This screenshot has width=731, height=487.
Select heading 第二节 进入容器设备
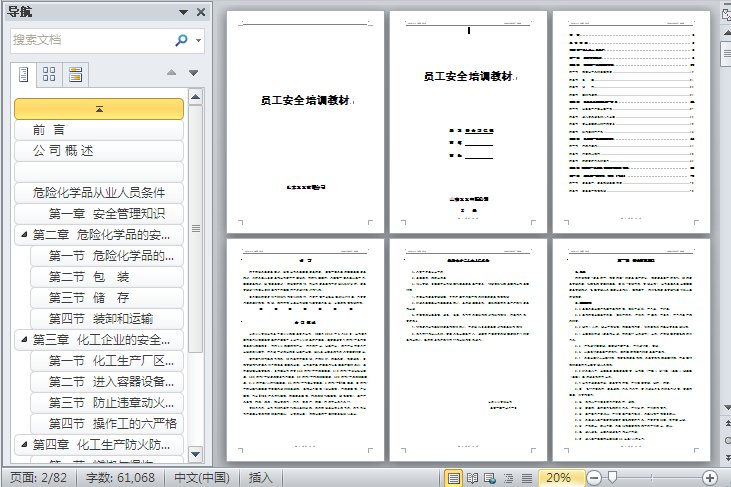(x=107, y=382)
